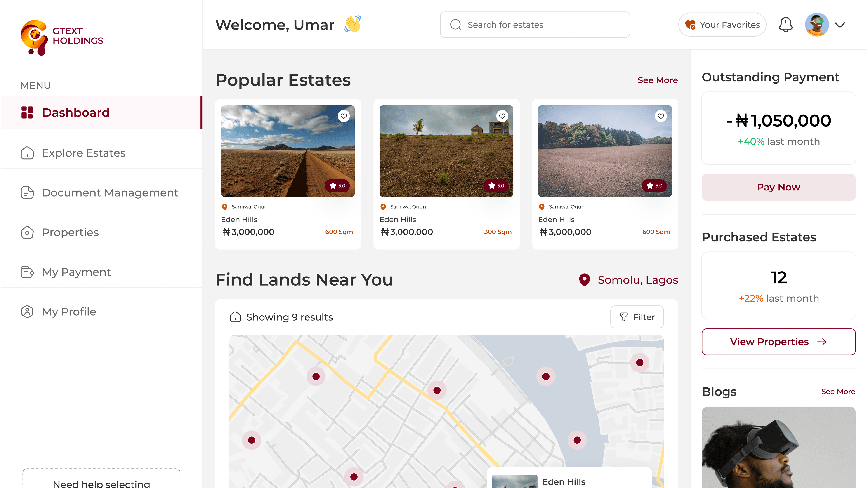This screenshot has height=488, width=868.
Task: Click the My Profile user icon
Action: click(27, 312)
